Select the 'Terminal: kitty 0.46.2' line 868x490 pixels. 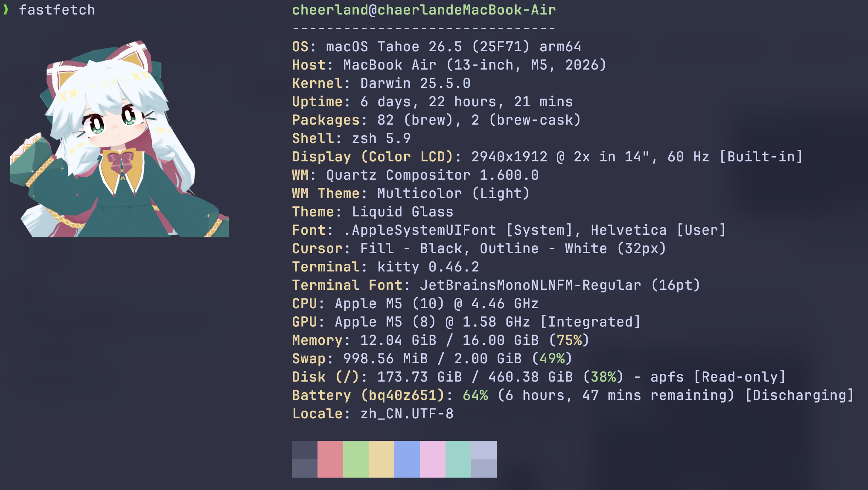pos(385,267)
